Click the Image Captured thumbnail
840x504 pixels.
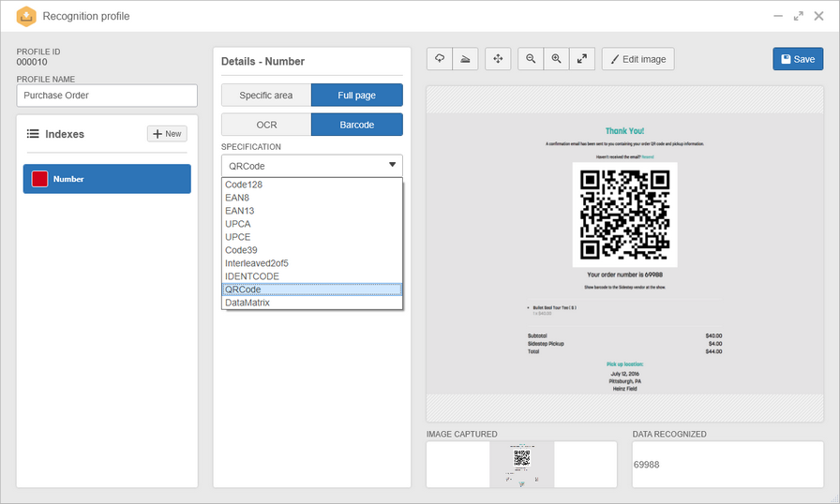[x=522, y=464]
